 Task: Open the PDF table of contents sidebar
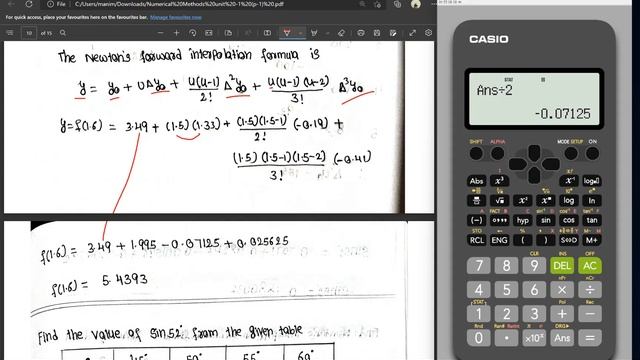(x=10, y=33)
